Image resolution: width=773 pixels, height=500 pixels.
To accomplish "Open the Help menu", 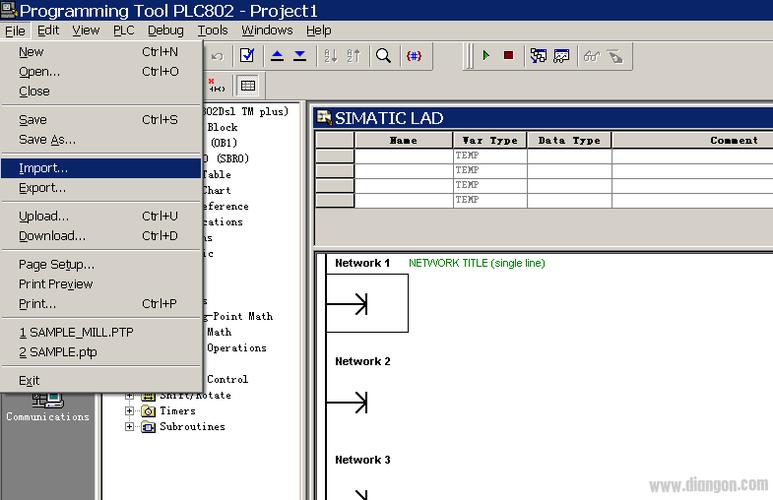I will click(x=318, y=31).
